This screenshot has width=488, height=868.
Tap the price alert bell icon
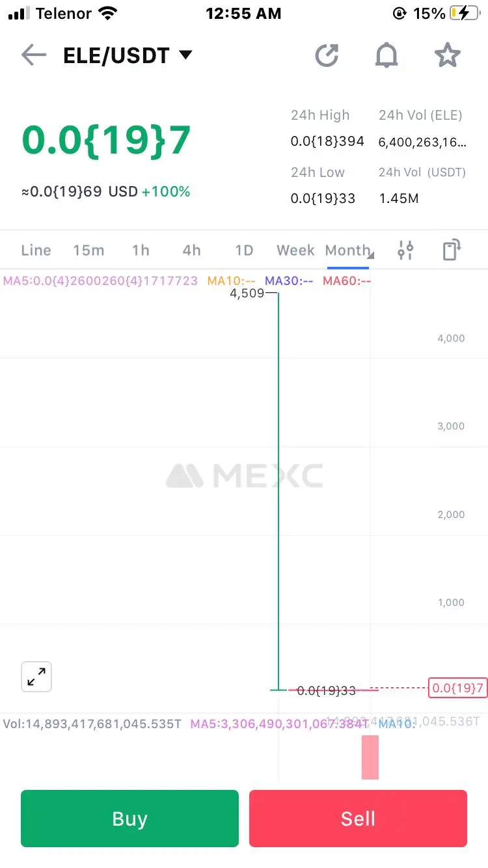[386, 55]
